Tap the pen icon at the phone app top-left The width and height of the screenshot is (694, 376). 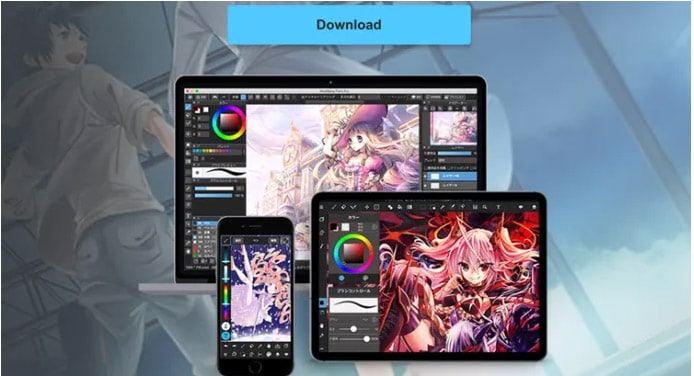click(x=226, y=240)
